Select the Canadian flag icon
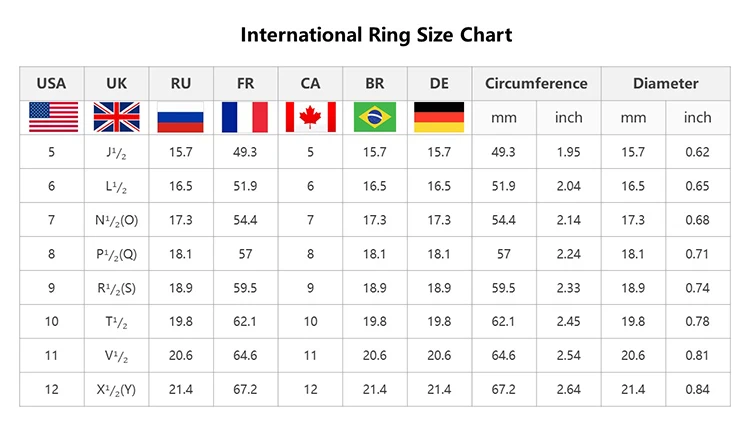Image resolution: width=750 pixels, height=422 pixels. pos(310,117)
